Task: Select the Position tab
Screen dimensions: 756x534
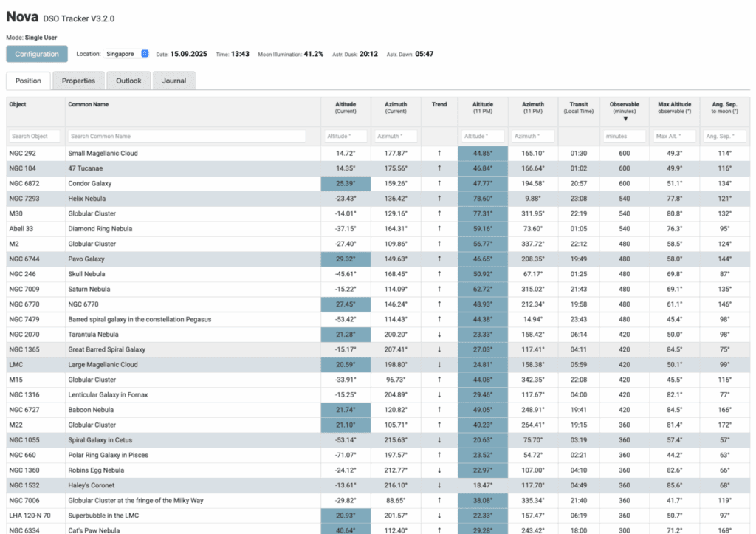Action: 28,81
